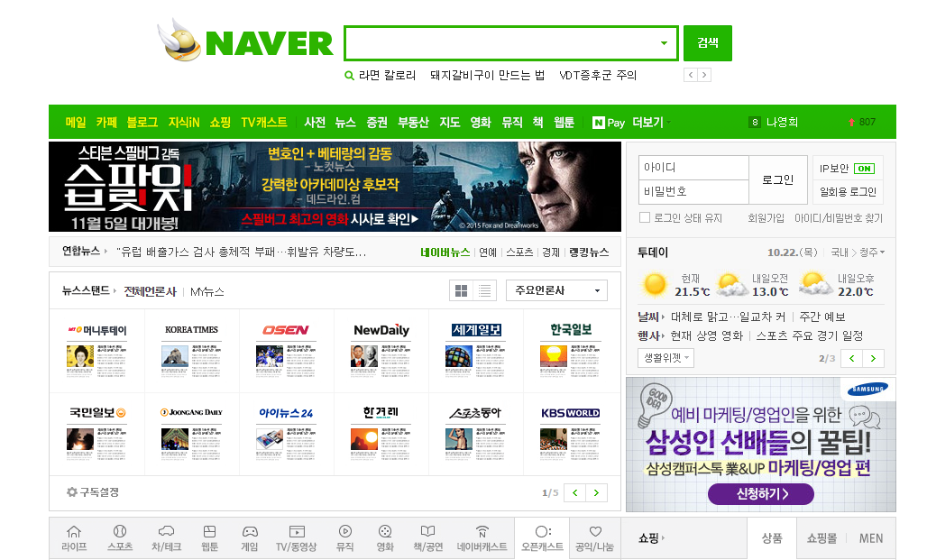
Task: Click the 웹툰 icon in the bottom bar
Action: click(x=209, y=537)
